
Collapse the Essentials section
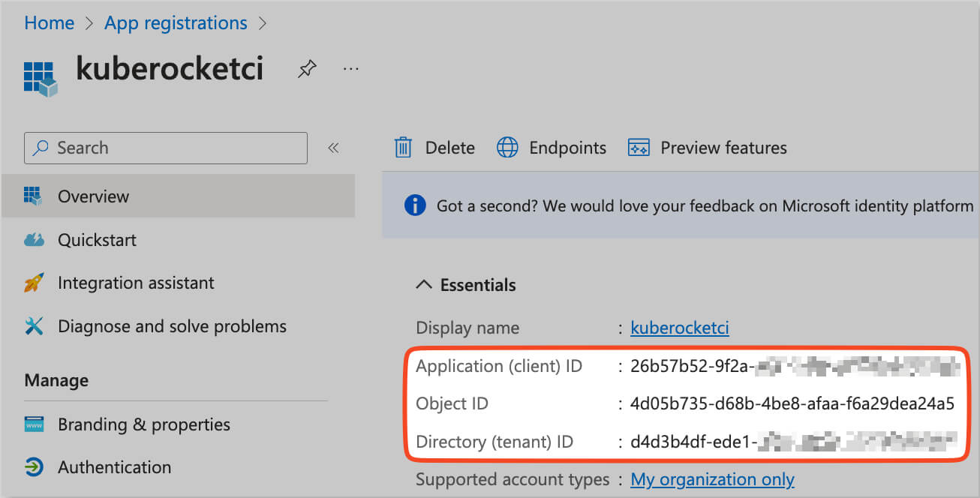pos(425,285)
